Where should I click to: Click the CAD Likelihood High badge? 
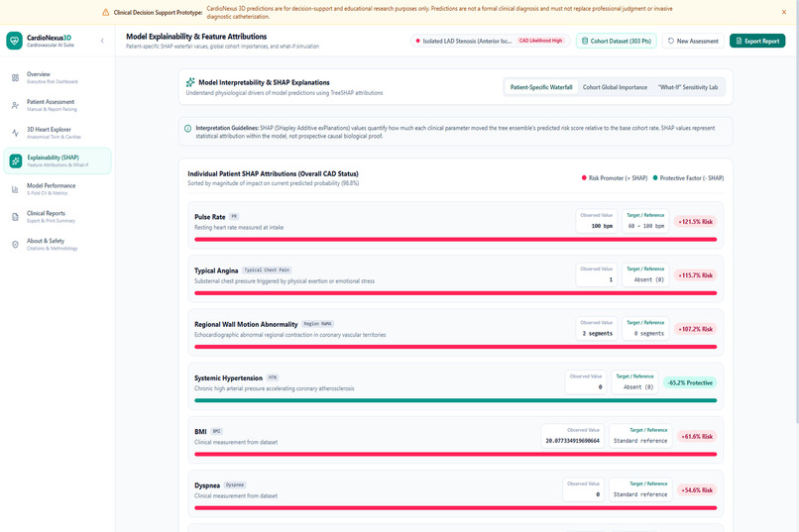540,41
